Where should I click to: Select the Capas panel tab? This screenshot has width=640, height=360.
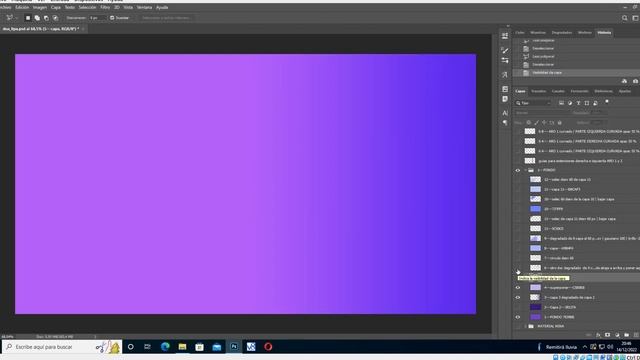tap(520, 91)
